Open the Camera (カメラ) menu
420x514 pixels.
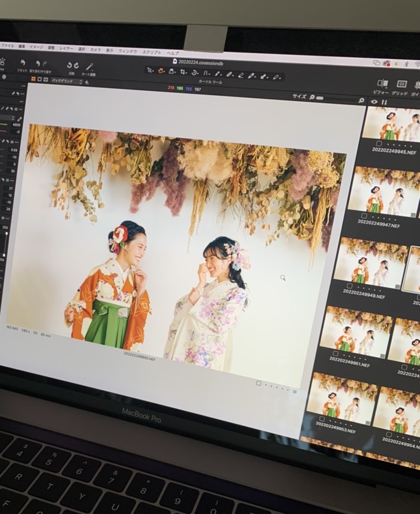tap(95, 50)
